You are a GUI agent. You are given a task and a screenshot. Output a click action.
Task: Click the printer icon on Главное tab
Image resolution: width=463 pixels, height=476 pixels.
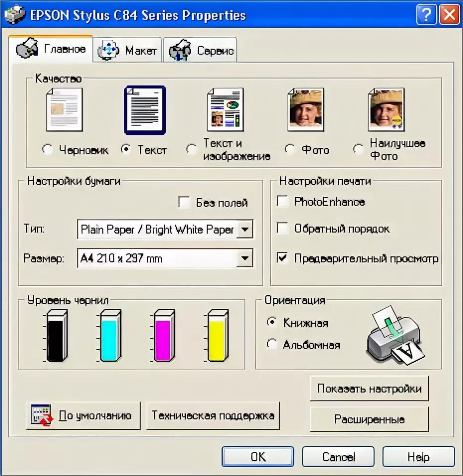(27, 48)
